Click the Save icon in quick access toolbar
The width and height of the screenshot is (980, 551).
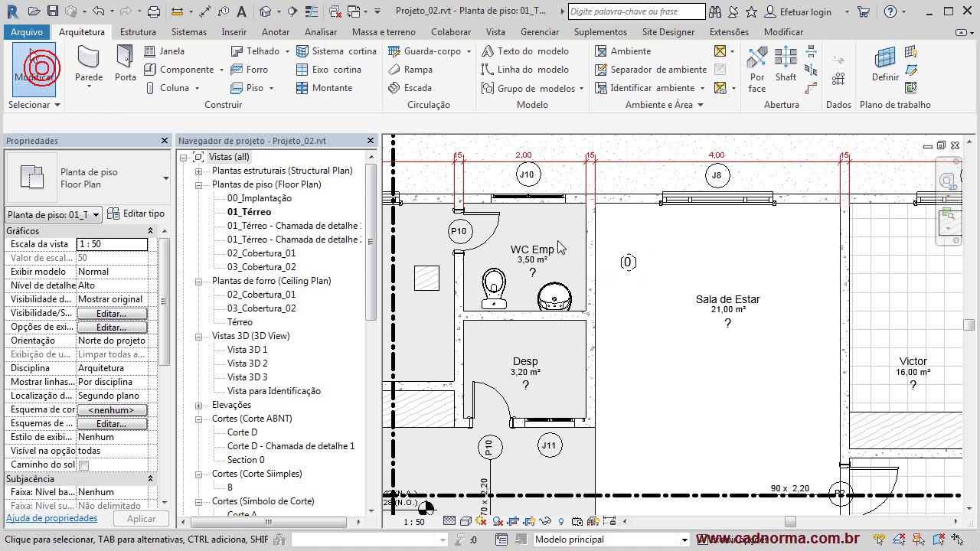click(52, 11)
